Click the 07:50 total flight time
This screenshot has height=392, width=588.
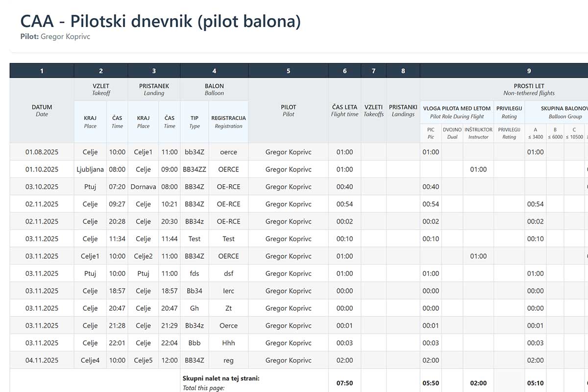[x=344, y=383]
